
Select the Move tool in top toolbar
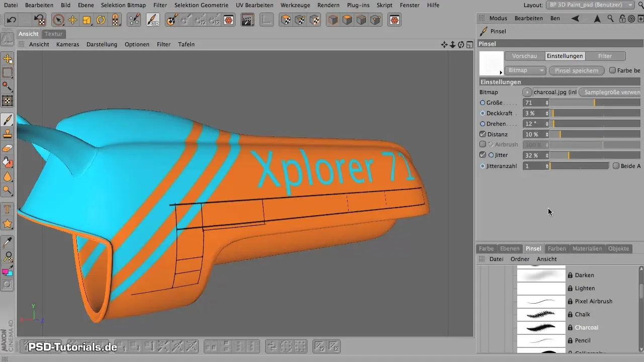point(72,20)
